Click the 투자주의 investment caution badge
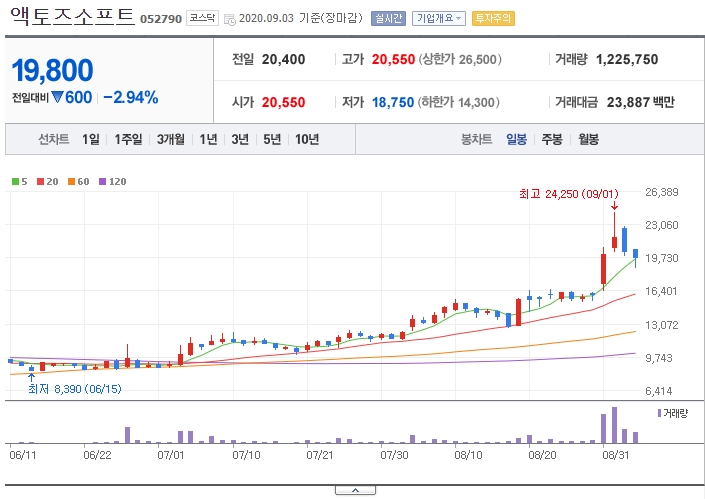 click(493, 18)
